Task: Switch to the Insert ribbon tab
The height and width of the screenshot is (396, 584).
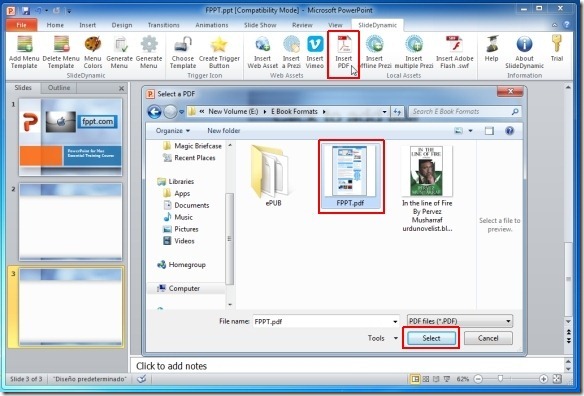Action: tap(88, 25)
